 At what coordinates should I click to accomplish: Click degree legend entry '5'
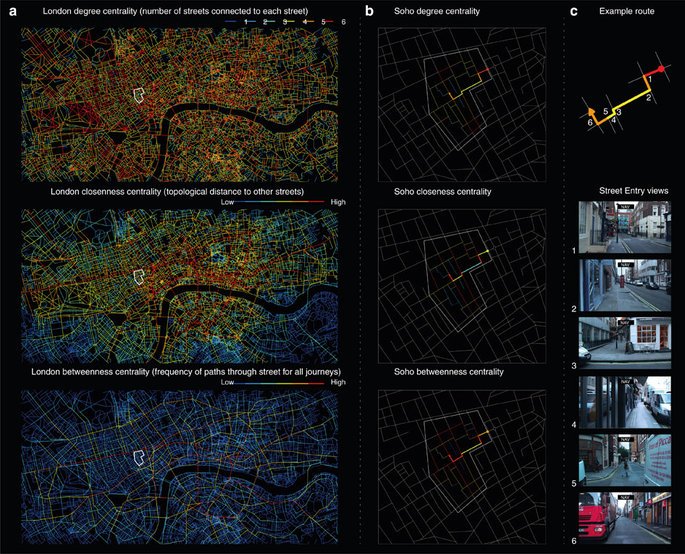pyautogui.click(x=324, y=21)
